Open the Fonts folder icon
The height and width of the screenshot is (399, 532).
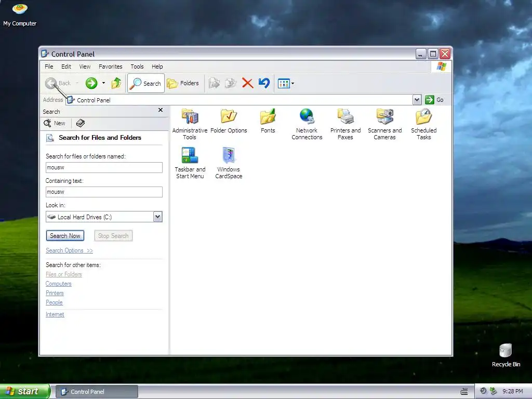coord(268,121)
